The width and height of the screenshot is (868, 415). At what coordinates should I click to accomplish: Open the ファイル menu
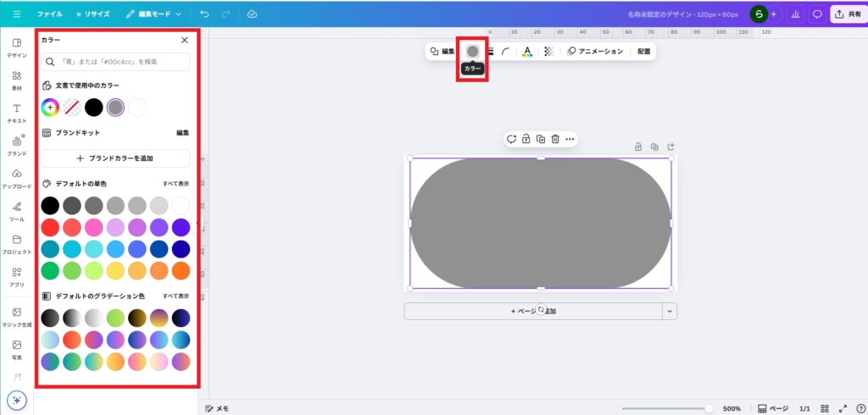(x=49, y=14)
